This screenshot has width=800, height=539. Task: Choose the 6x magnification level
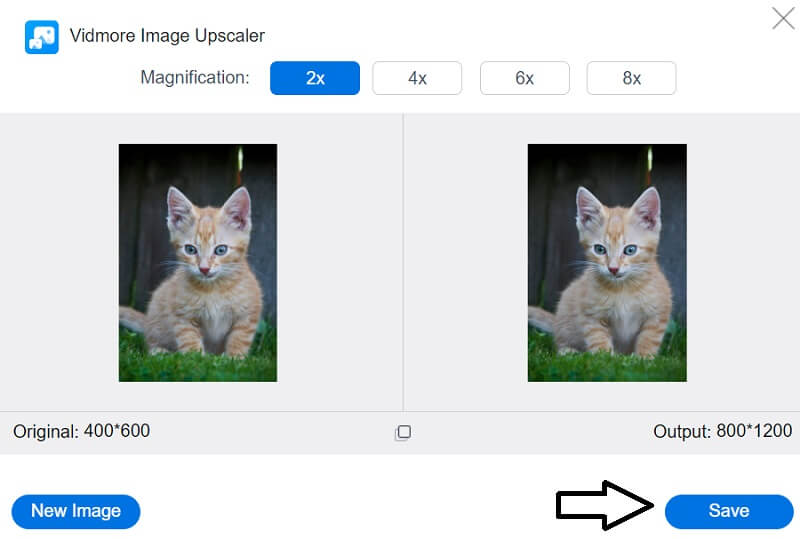coord(524,78)
